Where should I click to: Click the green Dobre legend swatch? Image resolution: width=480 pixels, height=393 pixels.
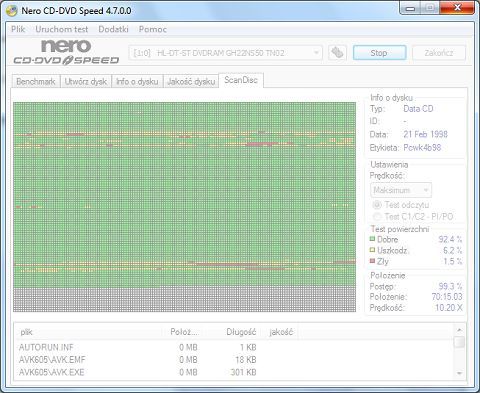[x=373, y=239]
